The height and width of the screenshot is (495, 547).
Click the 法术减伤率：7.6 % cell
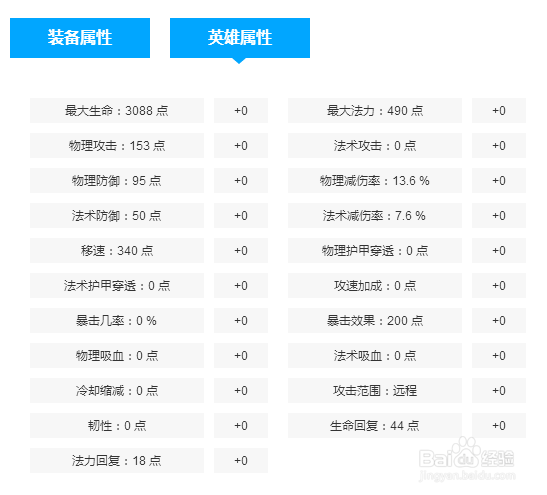(375, 216)
